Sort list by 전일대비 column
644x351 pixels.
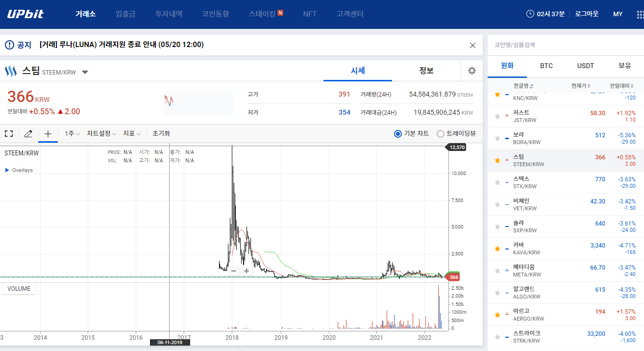tap(621, 86)
